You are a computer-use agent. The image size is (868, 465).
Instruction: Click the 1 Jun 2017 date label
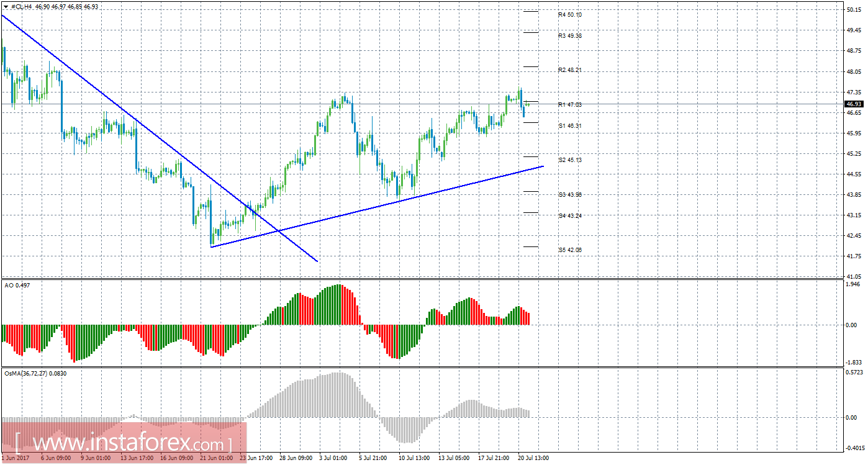coord(14,458)
